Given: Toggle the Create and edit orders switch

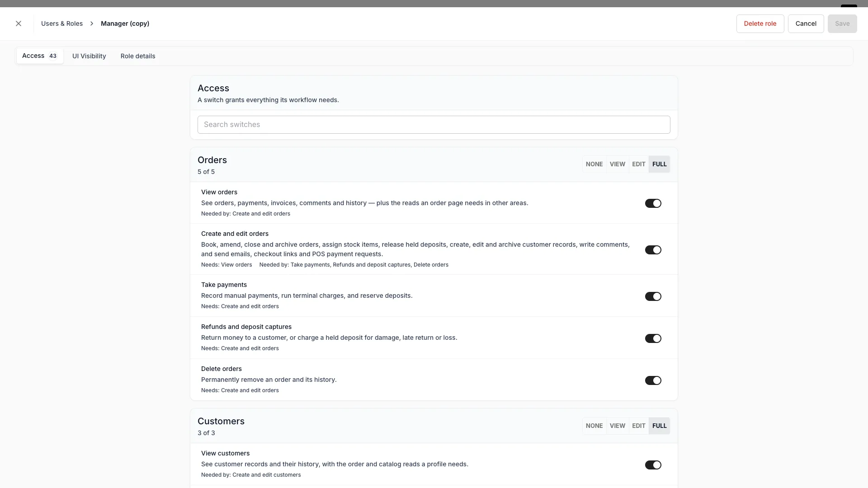Looking at the screenshot, I should (653, 250).
